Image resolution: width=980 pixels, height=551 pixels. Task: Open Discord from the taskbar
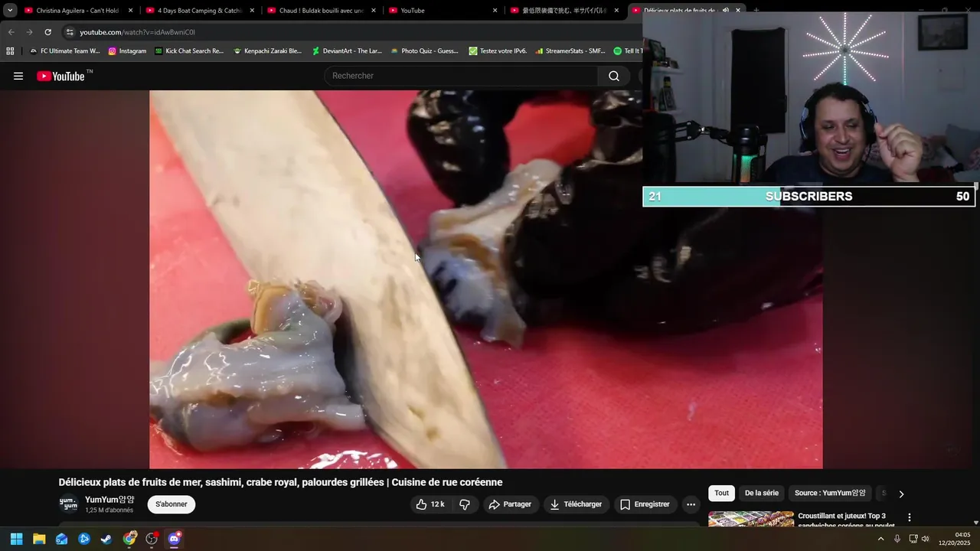pyautogui.click(x=175, y=539)
